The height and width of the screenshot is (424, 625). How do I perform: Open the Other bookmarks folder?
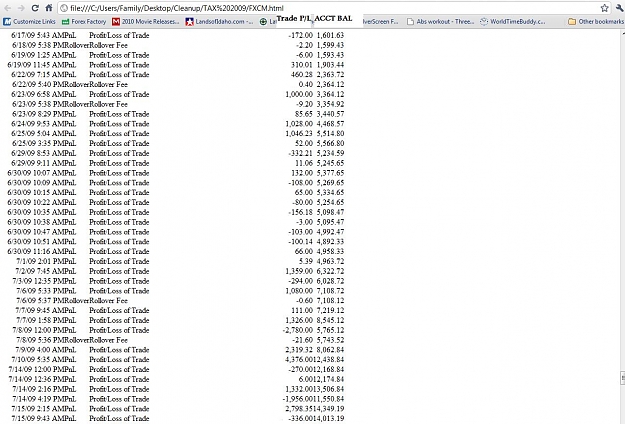tap(596, 22)
